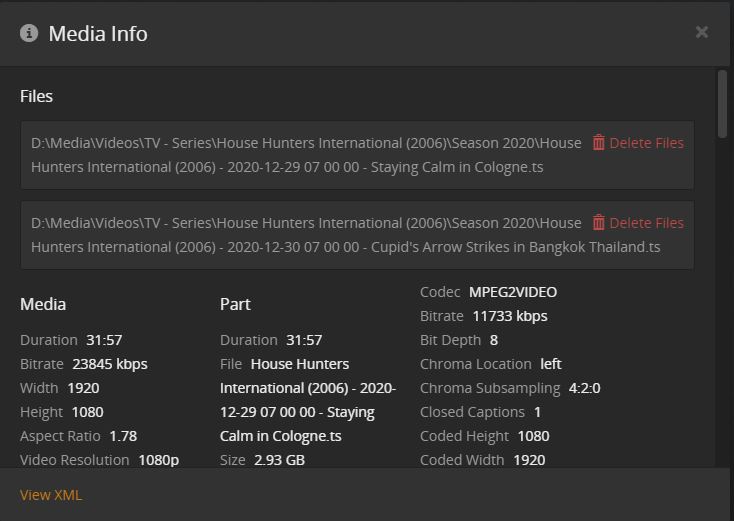This screenshot has height=521, width=734.
Task: Click trash icon for Cupid's Arrow Bangkok file
Action: [598, 222]
